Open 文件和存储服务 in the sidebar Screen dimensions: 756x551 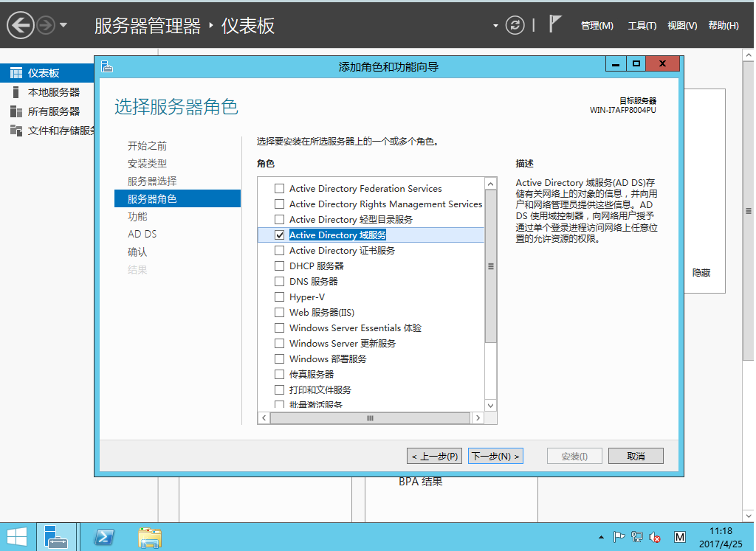(x=47, y=131)
